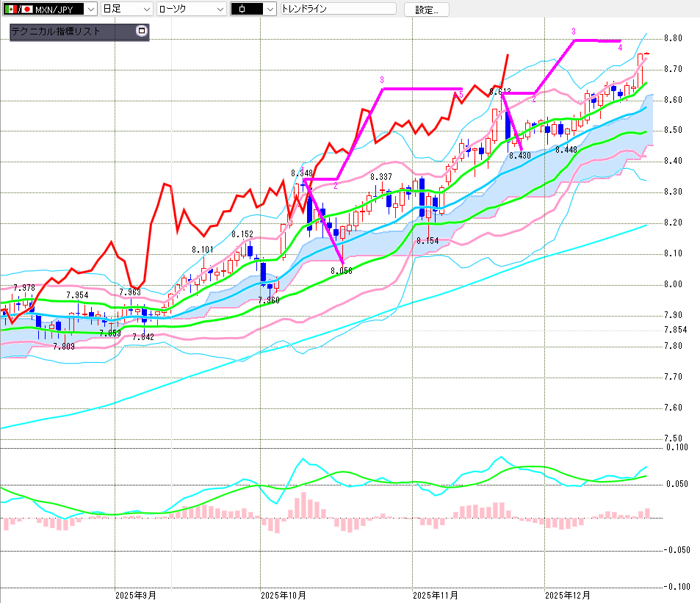Select the 8.056 low price label

click(341, 270)
